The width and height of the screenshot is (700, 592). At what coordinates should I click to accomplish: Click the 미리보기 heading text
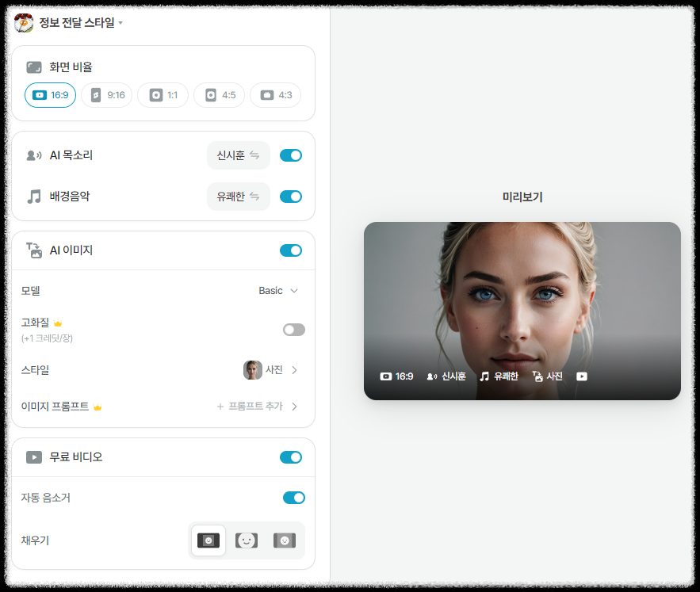point(522,197)
